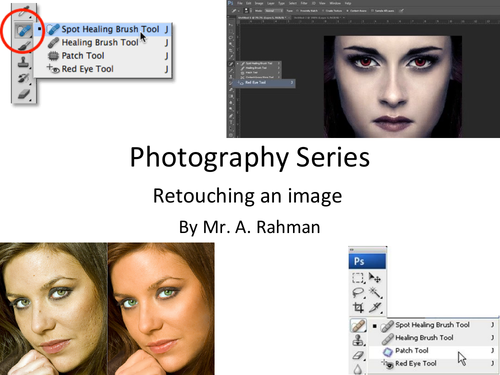Select the Eraser tool in the gray Mac toolbar
The image size is (500, 375).
pyautogui.click(x=23, y=94)
